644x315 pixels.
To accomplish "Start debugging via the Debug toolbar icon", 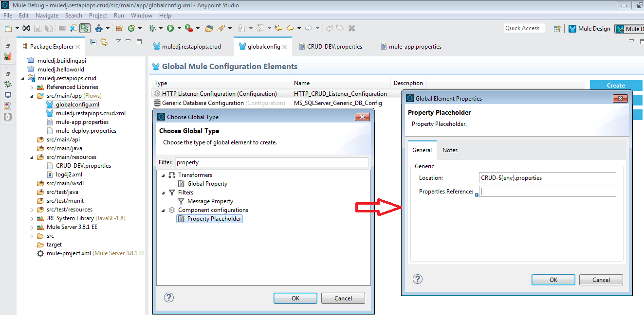I will (151, 28).
